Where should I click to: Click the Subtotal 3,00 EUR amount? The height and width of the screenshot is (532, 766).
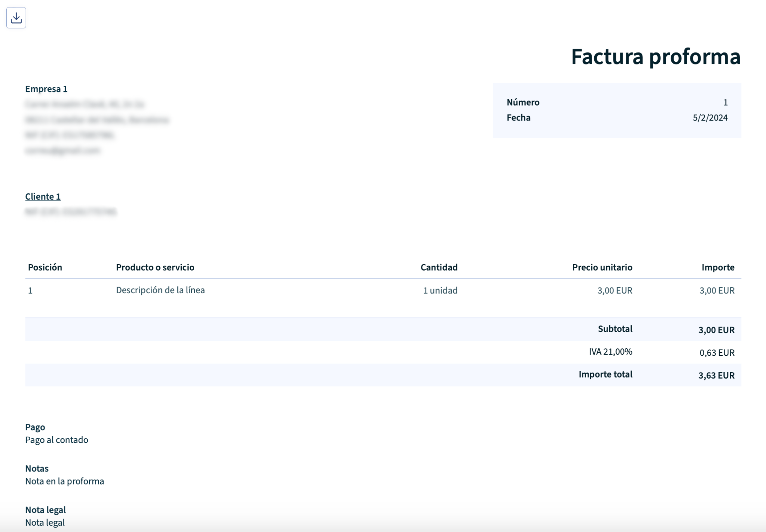[716, 330]
